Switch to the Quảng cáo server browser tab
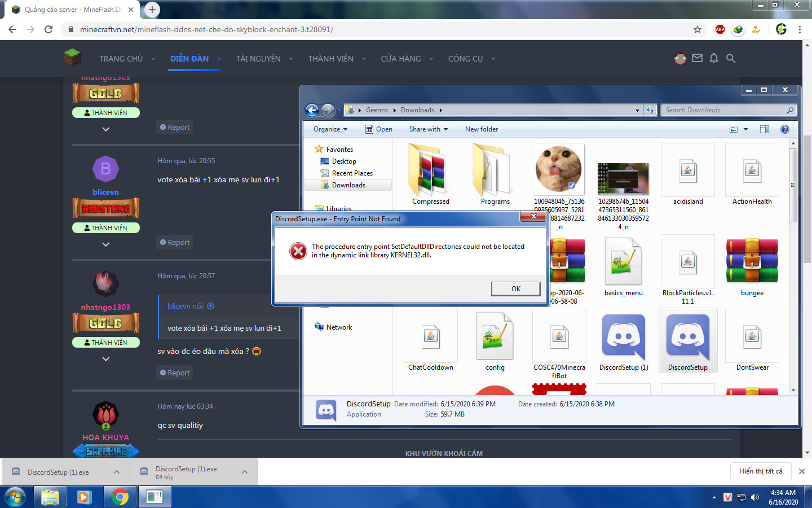 [73, 10]
